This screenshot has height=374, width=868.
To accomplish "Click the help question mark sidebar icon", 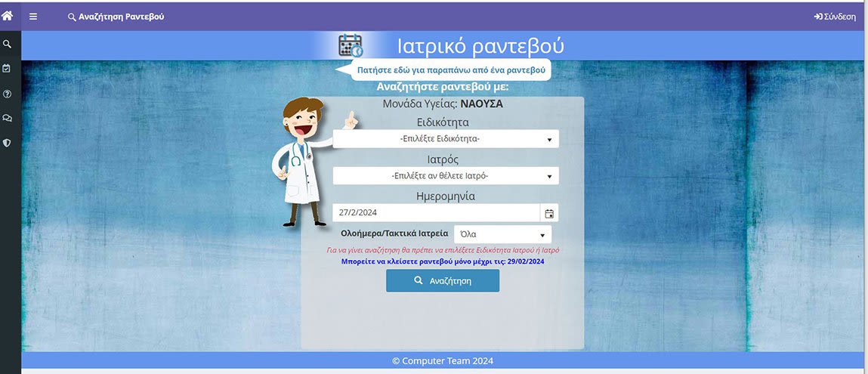I will pos(8,94).
